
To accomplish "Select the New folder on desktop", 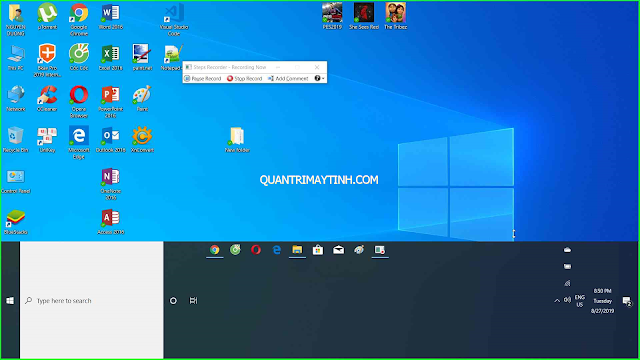I will (x=237, y=140).
